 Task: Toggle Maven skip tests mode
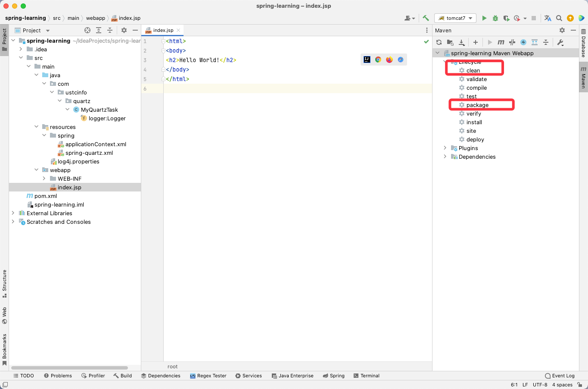click(x=523, y=42)
